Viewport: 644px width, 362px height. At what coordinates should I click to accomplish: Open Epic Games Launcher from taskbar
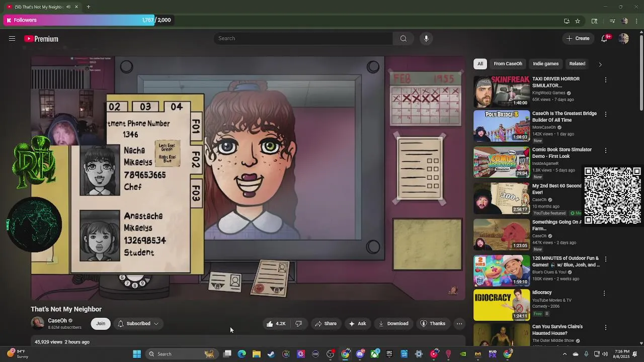389,354
